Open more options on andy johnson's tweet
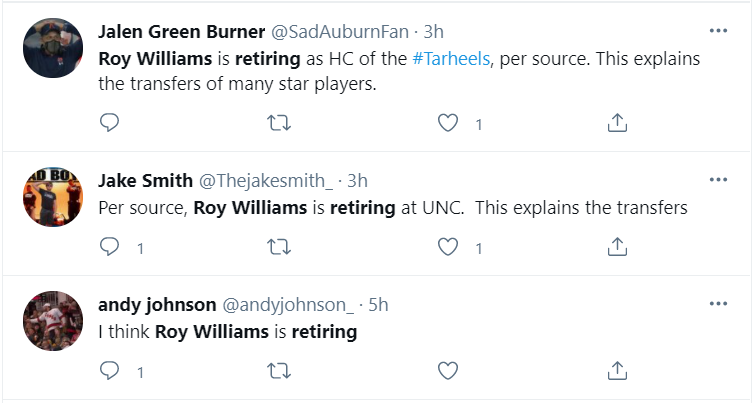The height and width of the screenshot is (403, 754). coord(718,304)
